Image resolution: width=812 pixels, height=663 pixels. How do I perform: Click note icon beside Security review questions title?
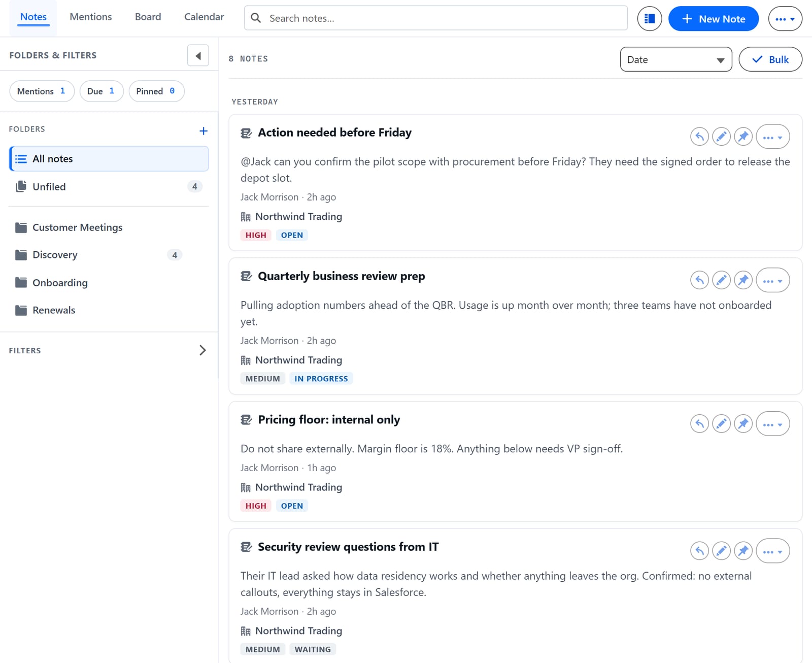tap(246, 547)
